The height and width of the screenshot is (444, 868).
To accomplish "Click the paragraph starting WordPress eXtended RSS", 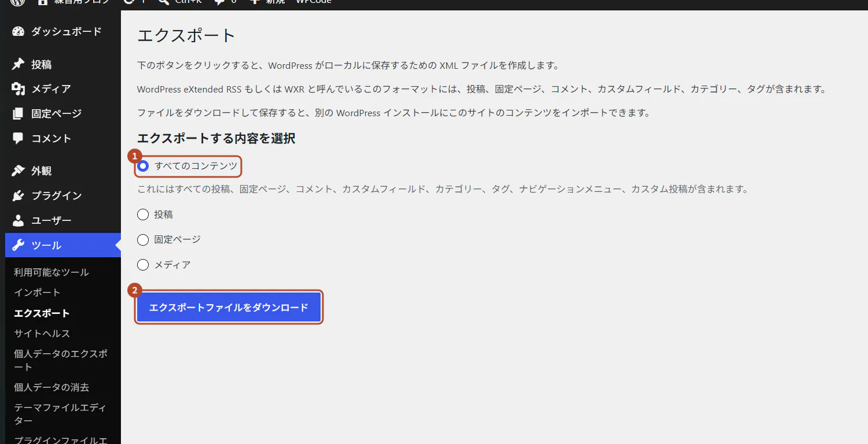I will point(481,90).
